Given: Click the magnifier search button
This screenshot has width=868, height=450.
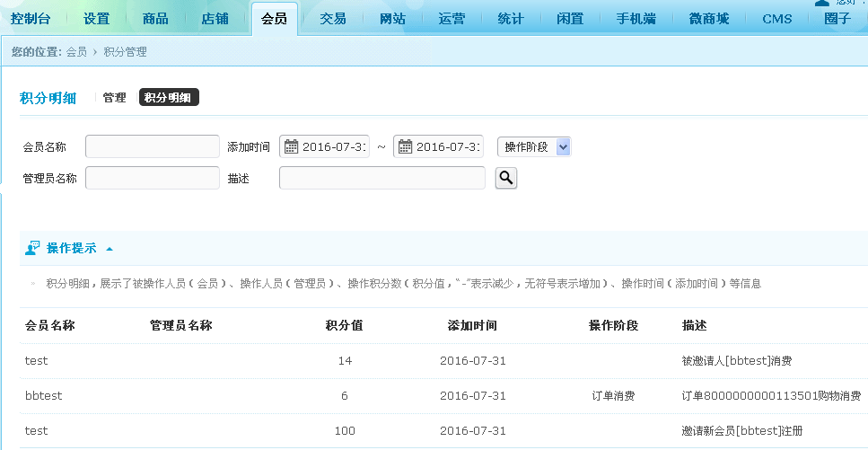Looking at the screenshot, I should click(x=506, y=178).
